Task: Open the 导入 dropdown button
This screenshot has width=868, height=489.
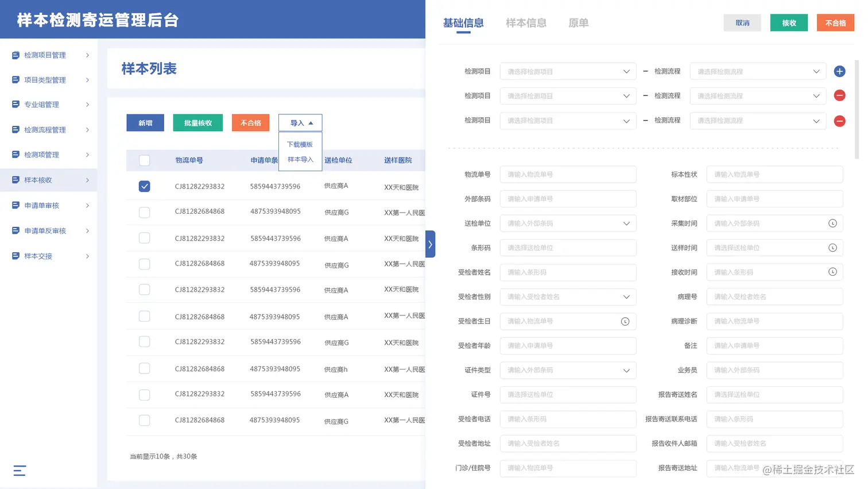Action: pyautogui.click(x=300, y=123)
